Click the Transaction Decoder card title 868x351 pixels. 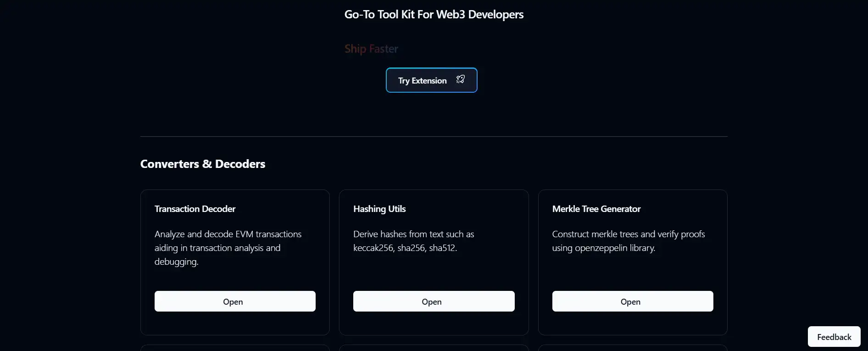[195, 209]
